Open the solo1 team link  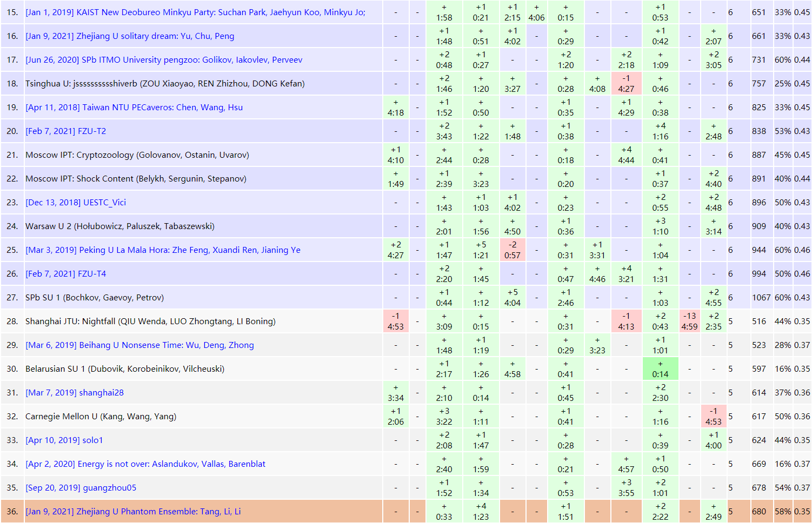[x=64, y=440]
